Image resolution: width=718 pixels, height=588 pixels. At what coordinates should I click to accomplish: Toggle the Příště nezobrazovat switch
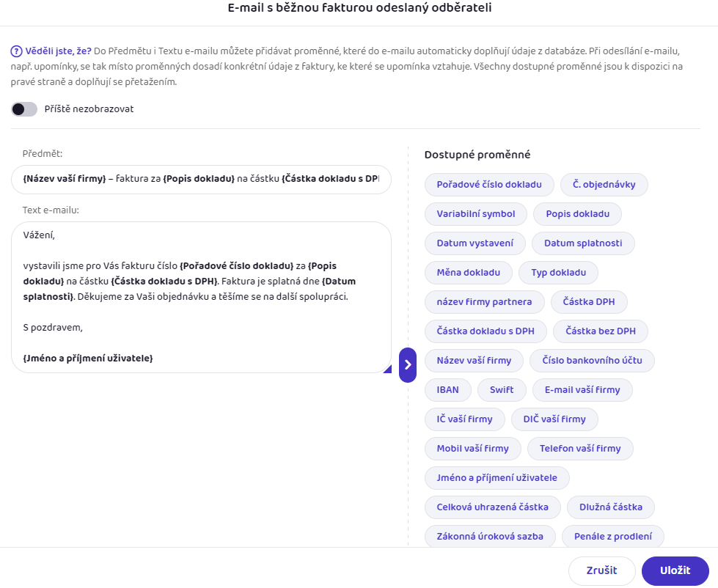click(24, 109)
